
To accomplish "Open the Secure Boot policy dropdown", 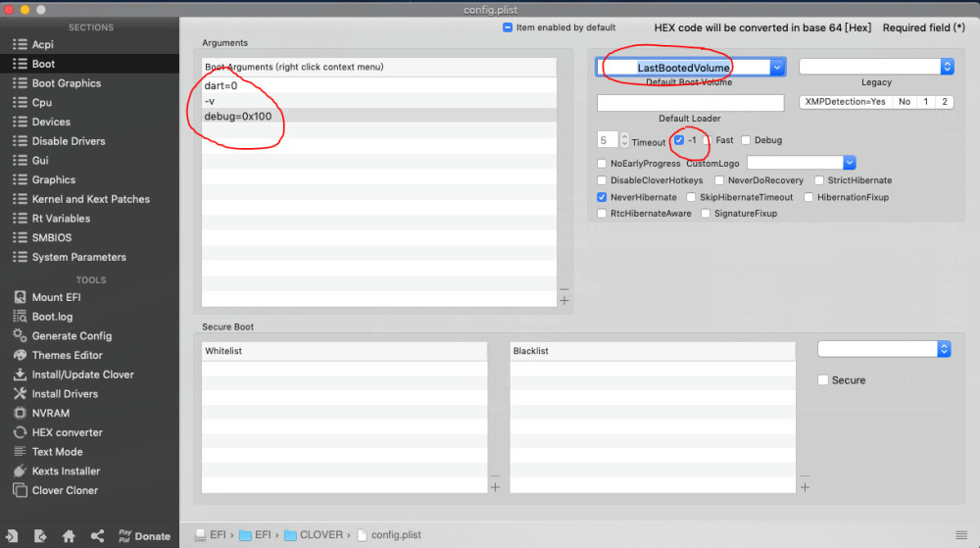I will coord(944,349).
